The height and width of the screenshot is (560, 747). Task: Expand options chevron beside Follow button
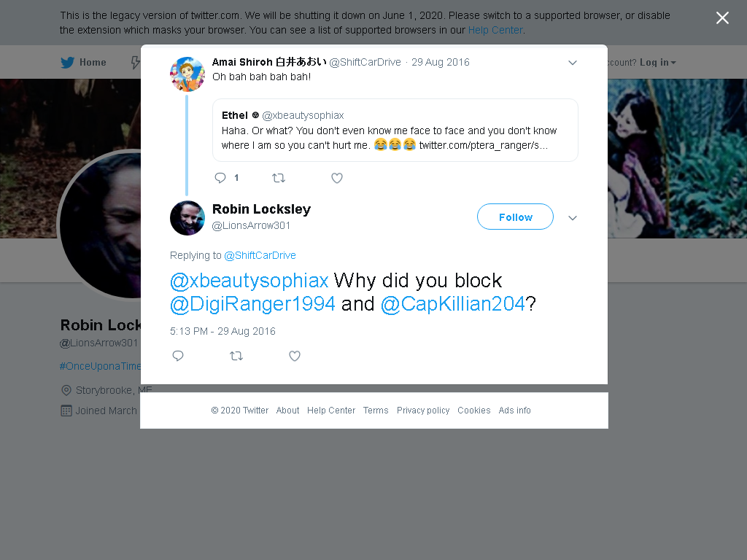573,217
